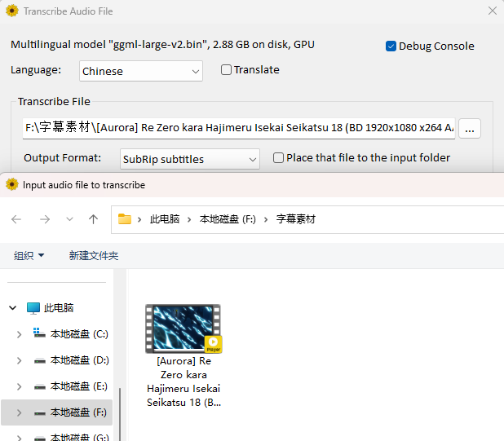Click the folder icon in the address bar
This screenshot has width=504, height=441.
click(x=125, y=219)
